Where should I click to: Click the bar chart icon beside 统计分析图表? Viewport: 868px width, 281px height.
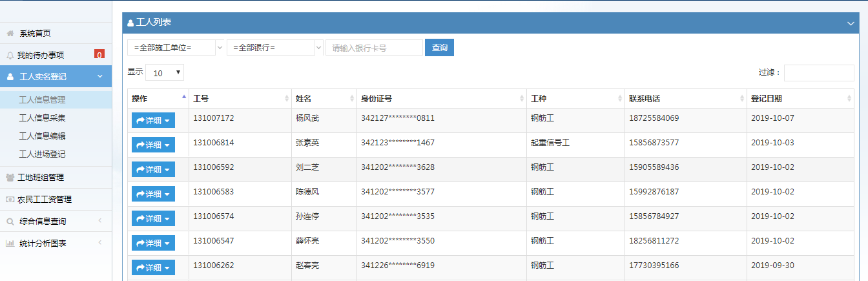10,244
